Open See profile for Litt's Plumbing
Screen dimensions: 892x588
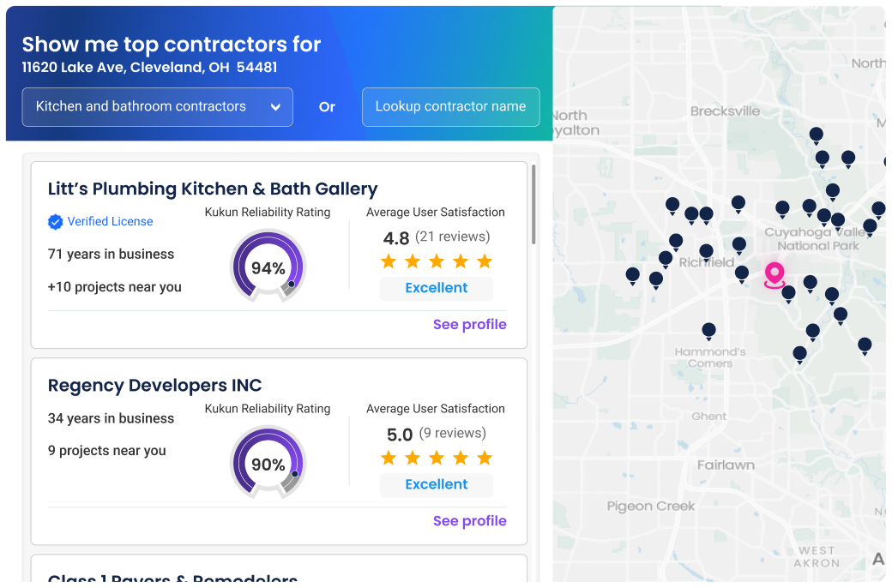tap(469, 324)
